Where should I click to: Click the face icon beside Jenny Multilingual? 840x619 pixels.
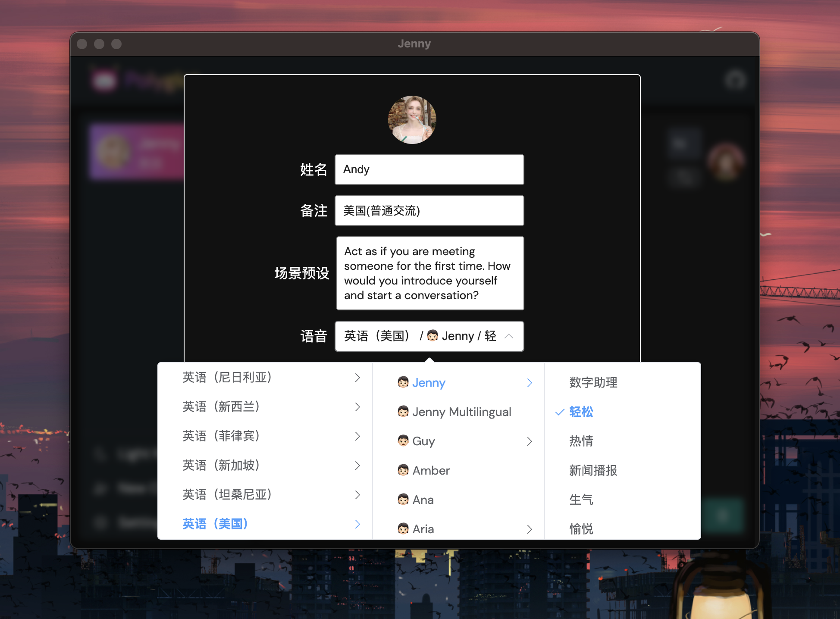point(403,412)
